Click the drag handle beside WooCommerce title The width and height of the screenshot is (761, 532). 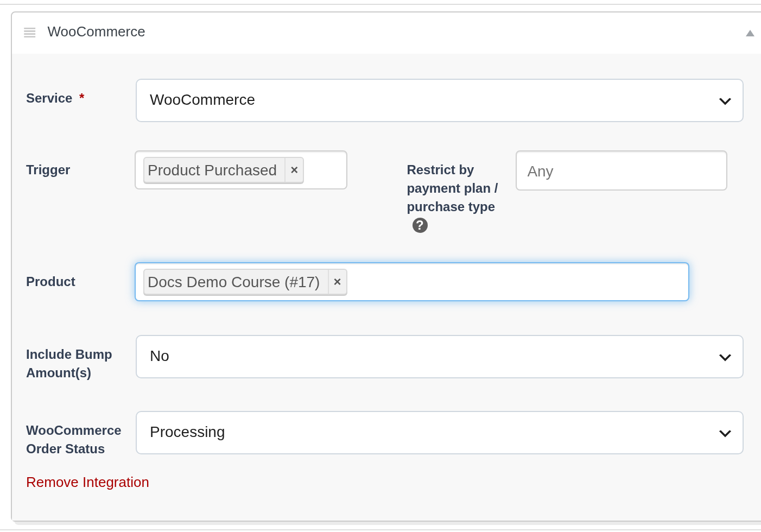click(30, 33)
